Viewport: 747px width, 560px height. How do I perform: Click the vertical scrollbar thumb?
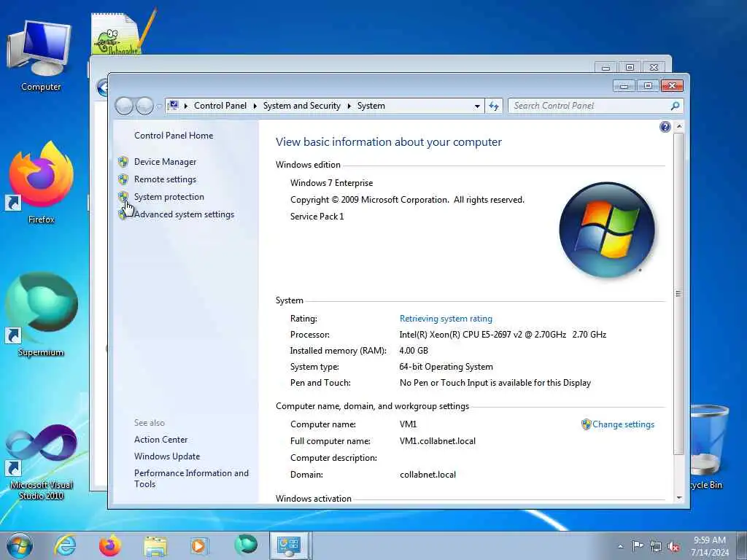pos(679,293)
